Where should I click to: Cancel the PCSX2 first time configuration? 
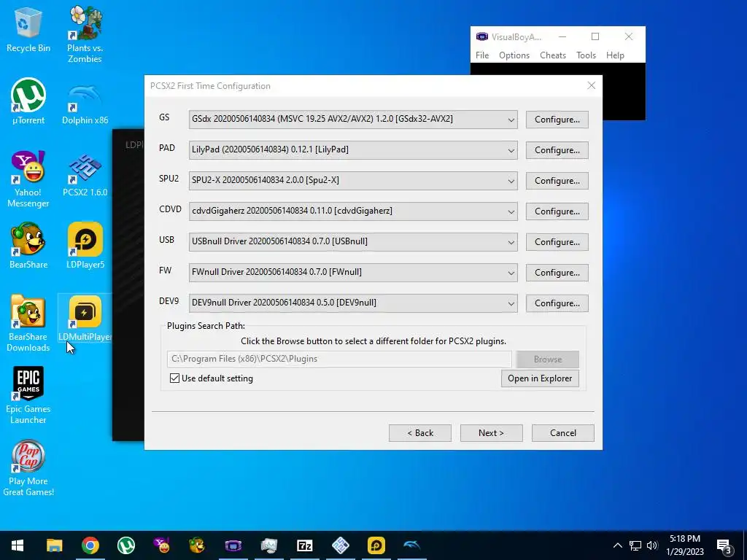pyautogui.click(x=562, y=433)
